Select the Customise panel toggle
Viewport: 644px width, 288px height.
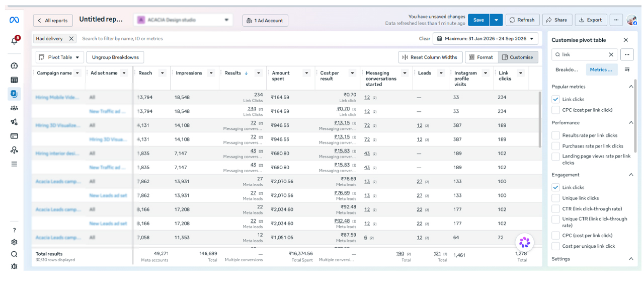518,57
